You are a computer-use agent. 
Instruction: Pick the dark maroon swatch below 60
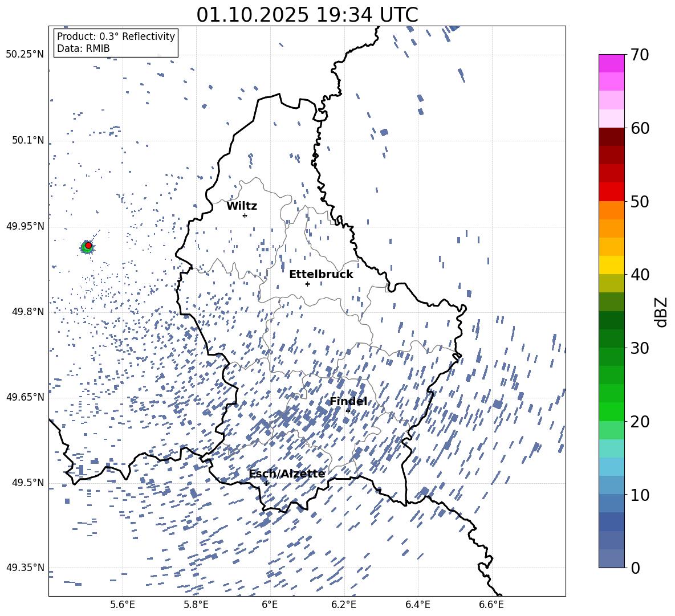(611, 137)
